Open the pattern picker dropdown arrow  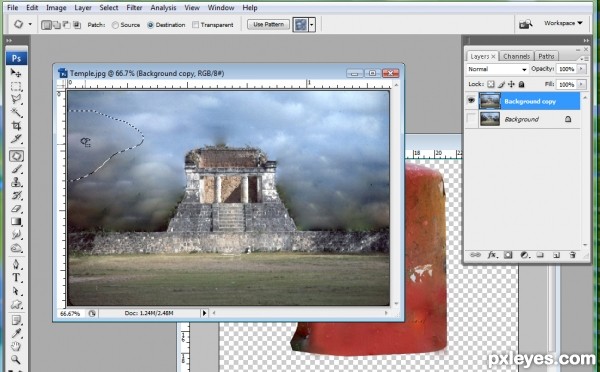(x=312, y=25)
